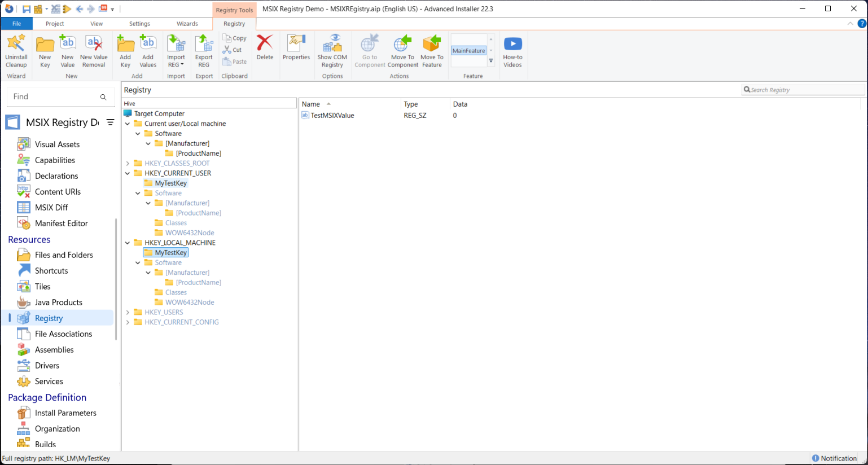The image size is (868, 465).
Task: Click the Search Registry field
Action: coord(803,90)
